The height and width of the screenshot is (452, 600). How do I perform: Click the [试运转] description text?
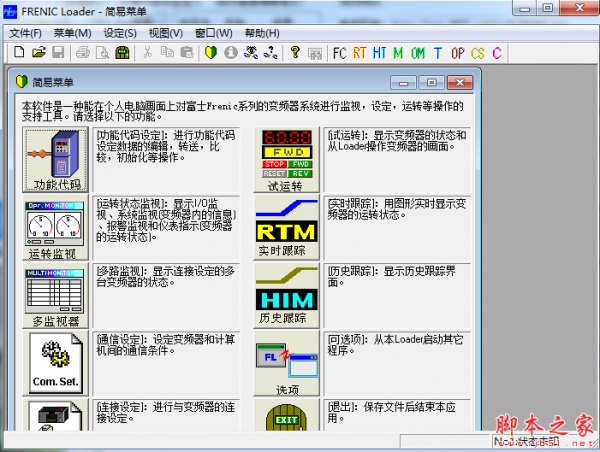pos(396,140)
